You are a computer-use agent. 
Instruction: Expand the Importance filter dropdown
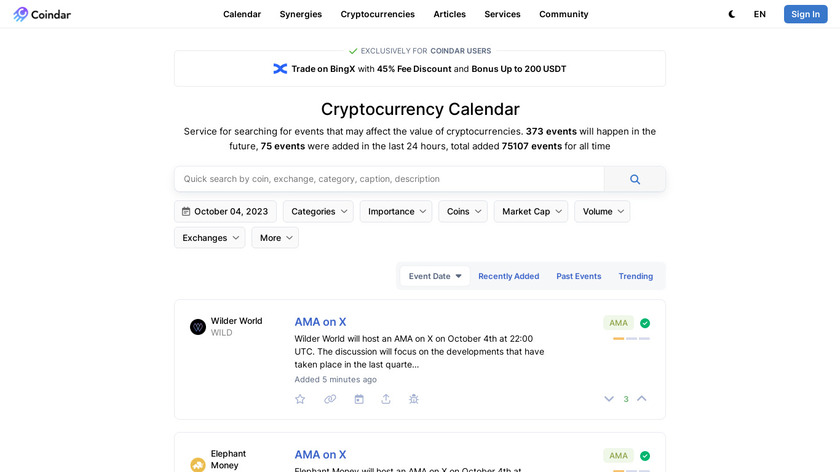(x=397, y=211)
